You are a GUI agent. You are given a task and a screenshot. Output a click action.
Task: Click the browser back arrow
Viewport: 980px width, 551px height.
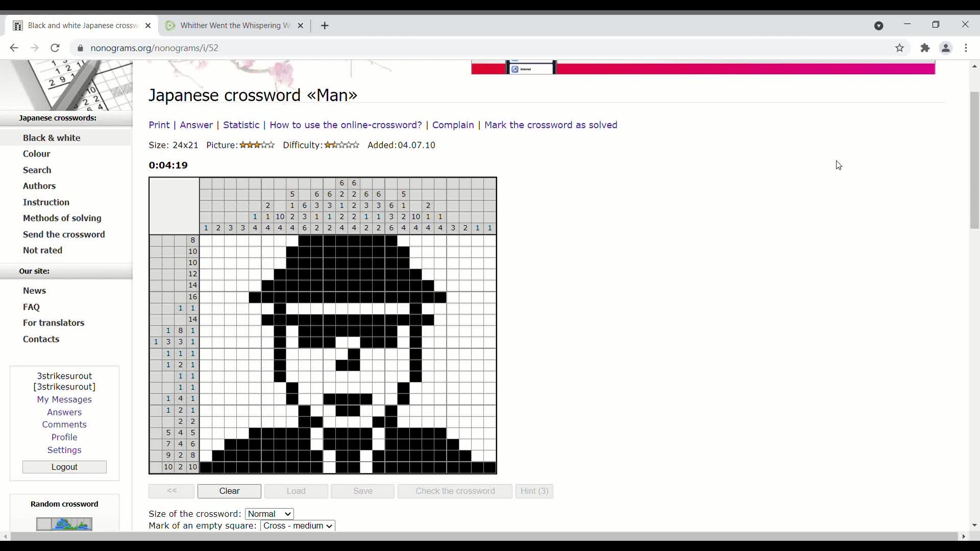click(x=14, y=48)
